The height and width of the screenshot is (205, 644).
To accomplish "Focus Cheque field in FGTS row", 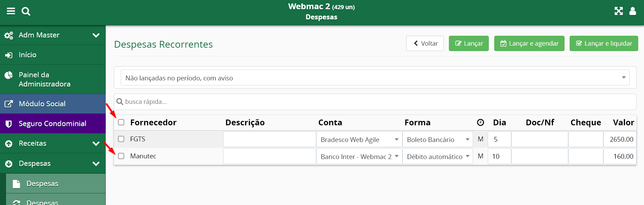I will pos(586,139).
